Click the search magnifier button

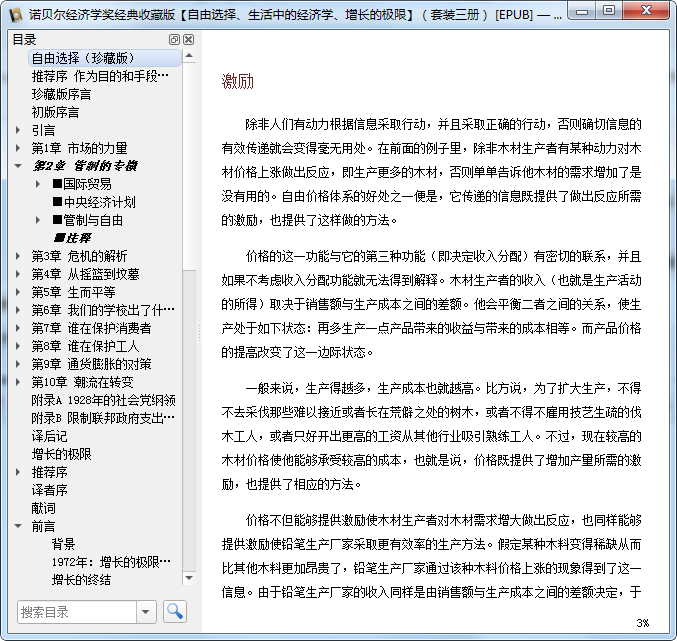(x=175, y=611)
